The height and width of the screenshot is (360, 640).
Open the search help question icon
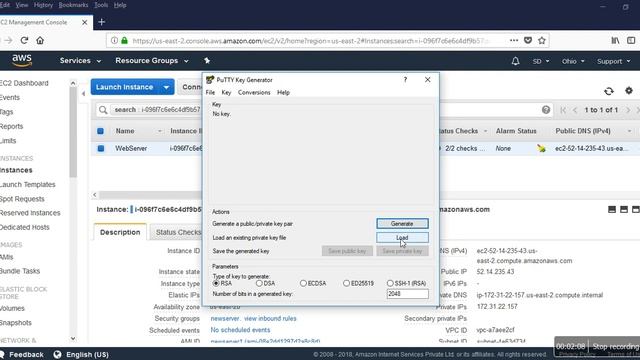(546, 110)
